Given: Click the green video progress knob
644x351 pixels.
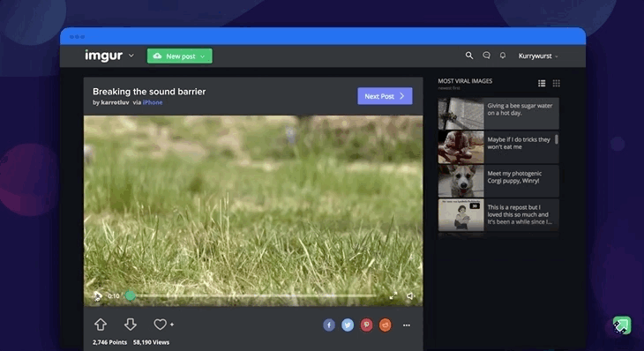Looking at the screenshot, I should tap(131, 295).
